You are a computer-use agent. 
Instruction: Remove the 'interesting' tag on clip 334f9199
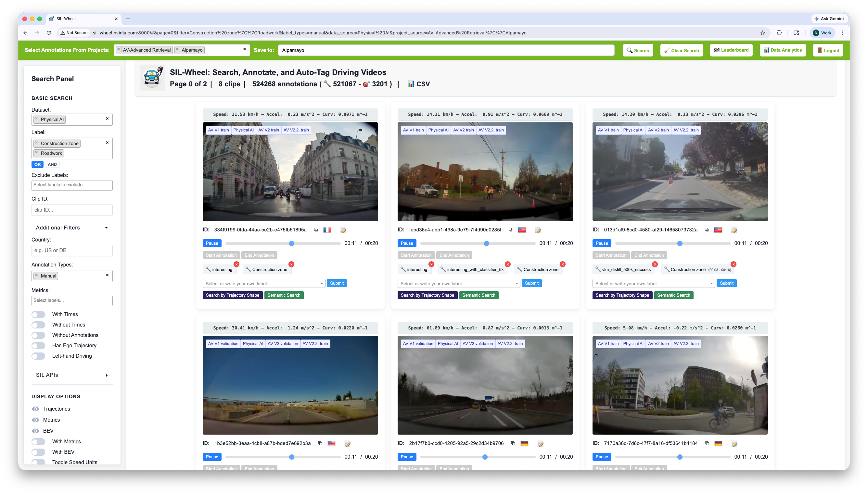coord(236,264)
